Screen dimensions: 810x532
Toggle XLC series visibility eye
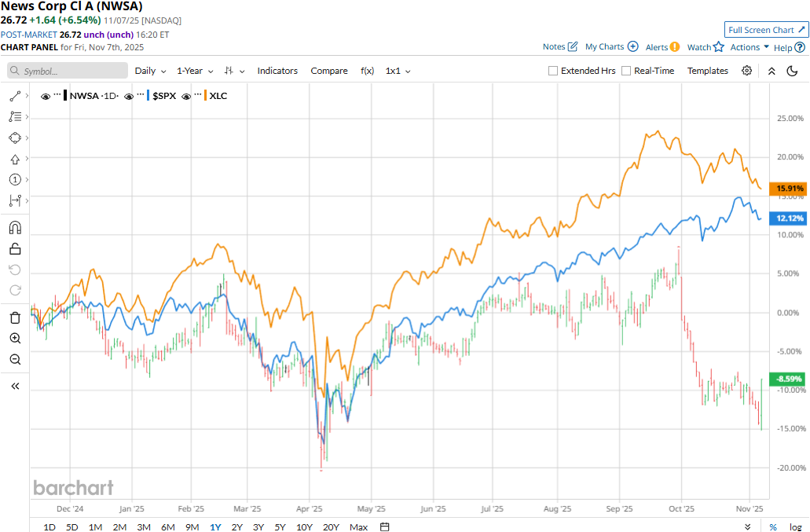(x=186, y=96)
